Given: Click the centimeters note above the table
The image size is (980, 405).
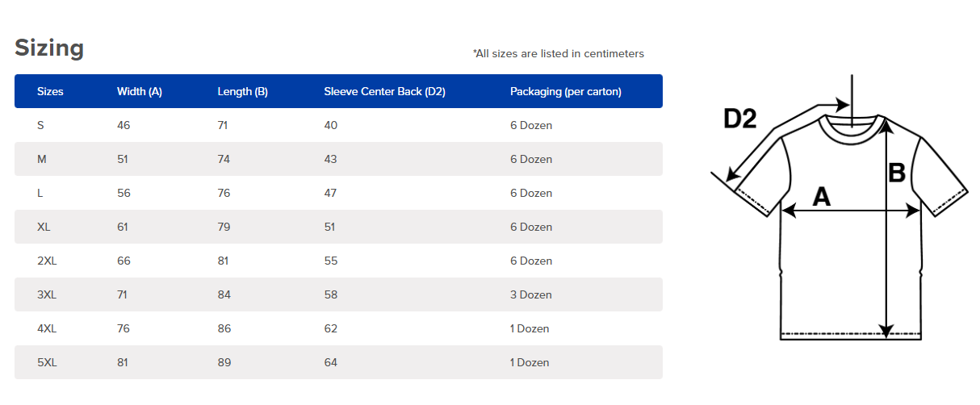Looking at the screenshot, I should pyautogui.click(x=558, y=54).
